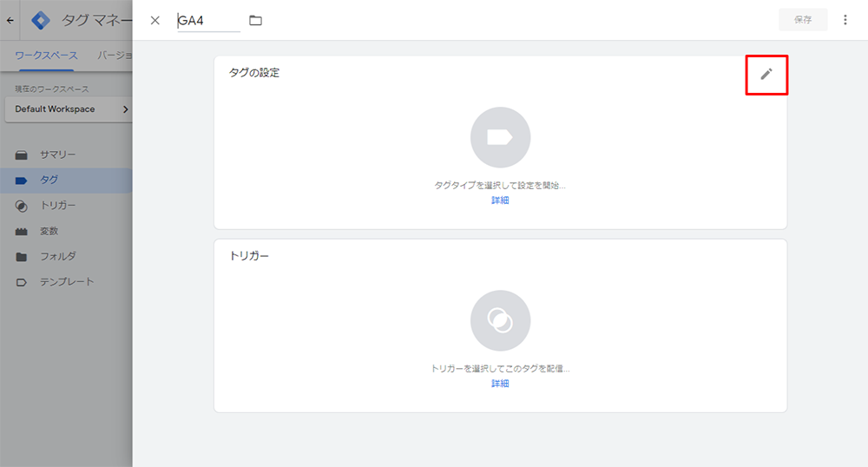The height and width of the screenshot is (467, 868).
Task: Click the trigger placeholder circle icon
Action: click(500, 320)
